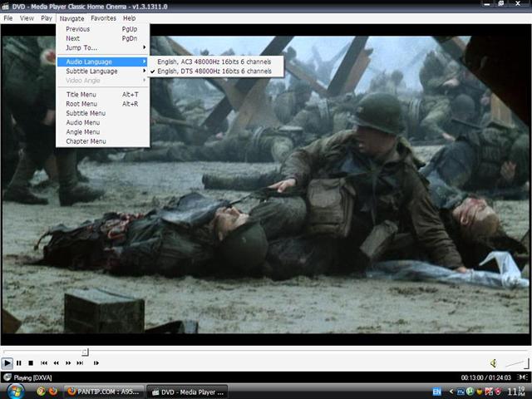Close the Navigate menu header
Screen dimensions: 532x399
(x=71, y=18)
